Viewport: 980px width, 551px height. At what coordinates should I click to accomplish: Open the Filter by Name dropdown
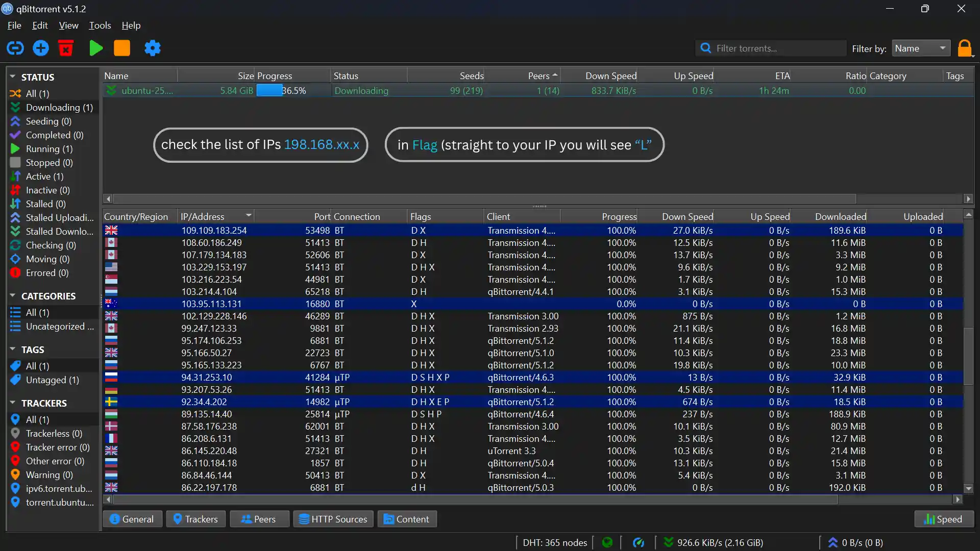[x=921, y=48]
